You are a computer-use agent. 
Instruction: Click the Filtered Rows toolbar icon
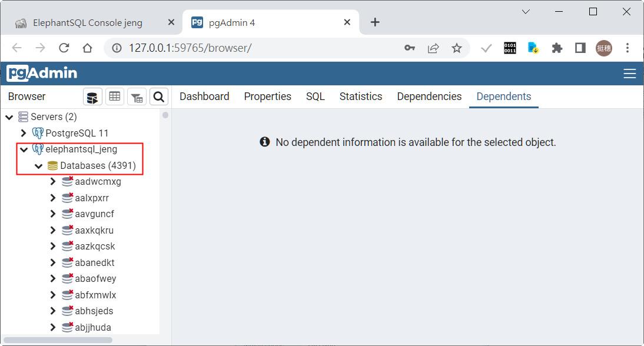click(137, 97)
